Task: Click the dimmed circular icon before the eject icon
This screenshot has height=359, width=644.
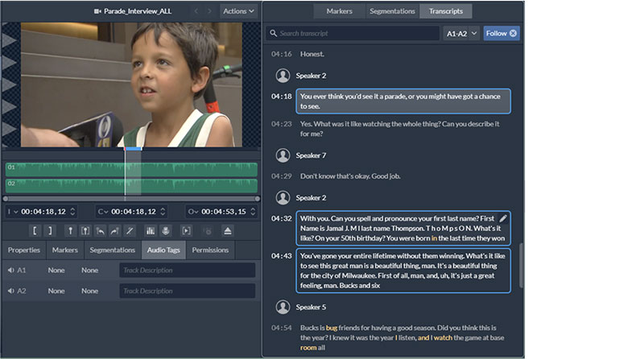Action: [x=208, y=231]
